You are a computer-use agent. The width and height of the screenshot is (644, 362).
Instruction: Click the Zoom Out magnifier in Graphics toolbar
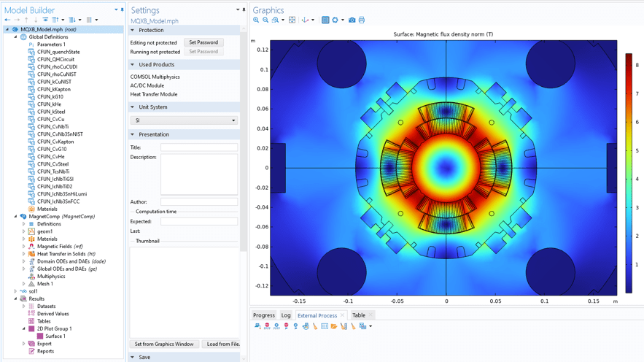coord(265,20)
